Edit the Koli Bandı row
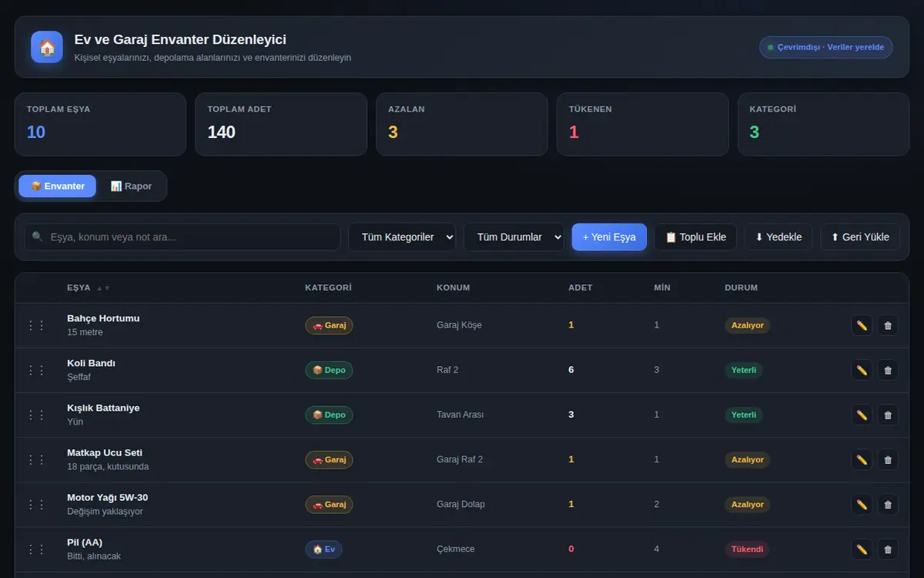 [862, 370]
